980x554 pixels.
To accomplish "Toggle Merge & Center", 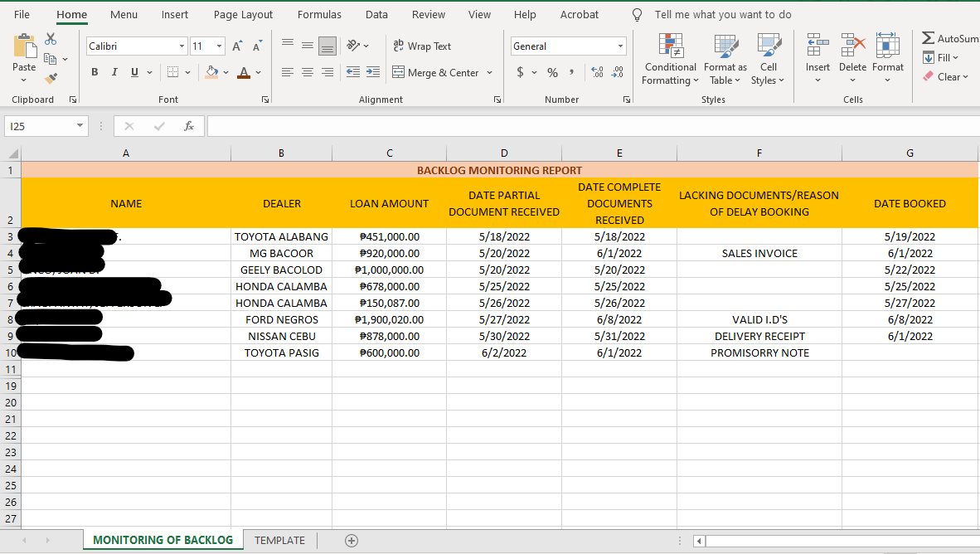I will tap(435, 72).
